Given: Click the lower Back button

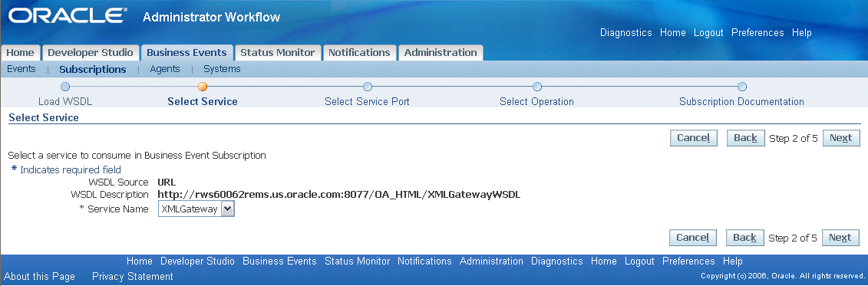Looking at the screenshot, I should click(x=744, y=238).
